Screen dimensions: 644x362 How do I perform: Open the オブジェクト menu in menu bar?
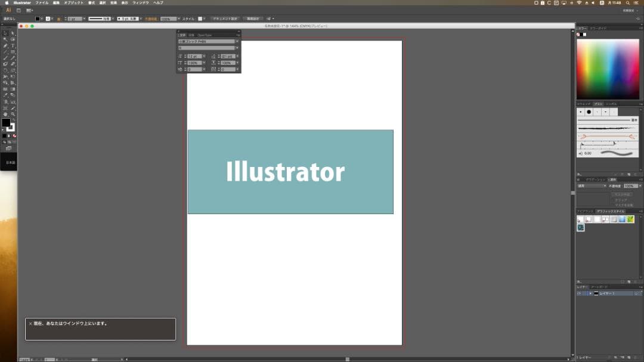[x=75, y=3]
